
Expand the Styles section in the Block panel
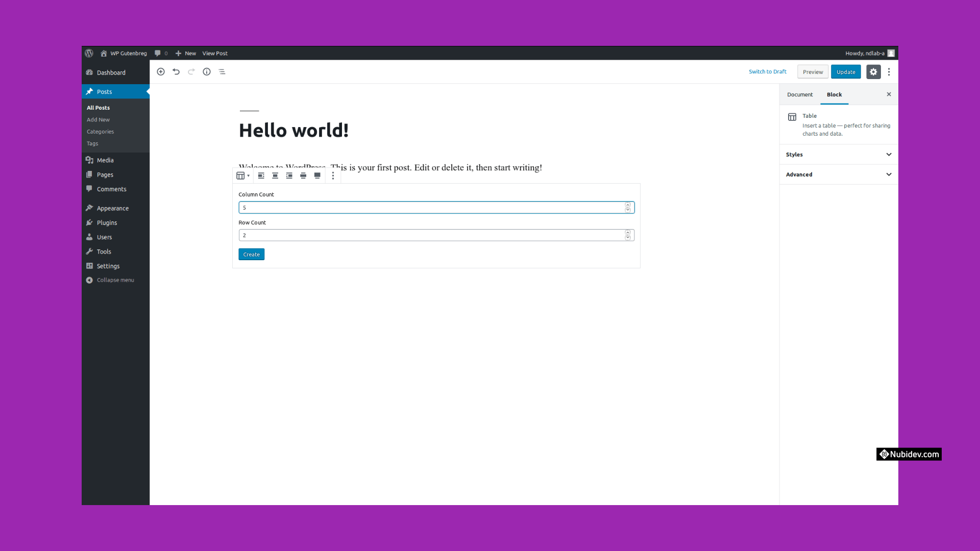coord(838,154)
